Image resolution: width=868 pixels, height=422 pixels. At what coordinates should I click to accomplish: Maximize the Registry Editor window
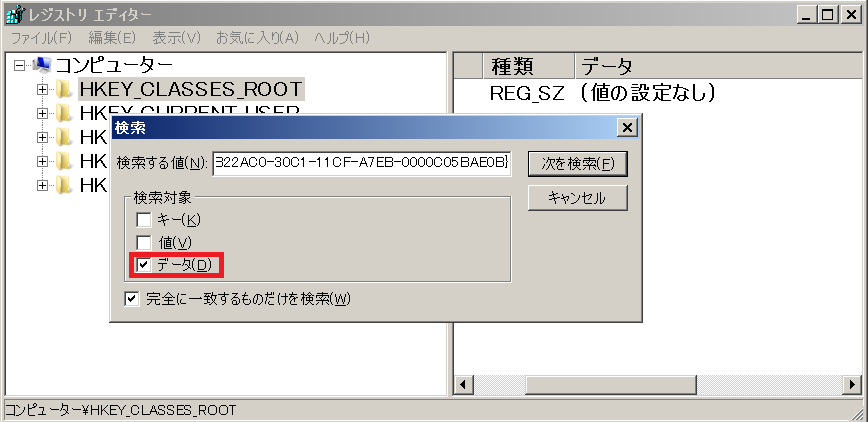pyautogui.click(x=828, y=15)
